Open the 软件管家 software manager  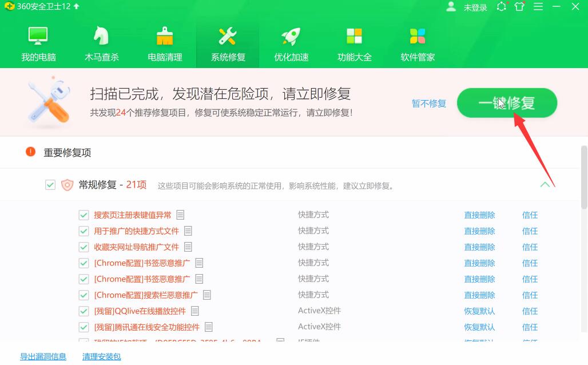coord(417,42)
